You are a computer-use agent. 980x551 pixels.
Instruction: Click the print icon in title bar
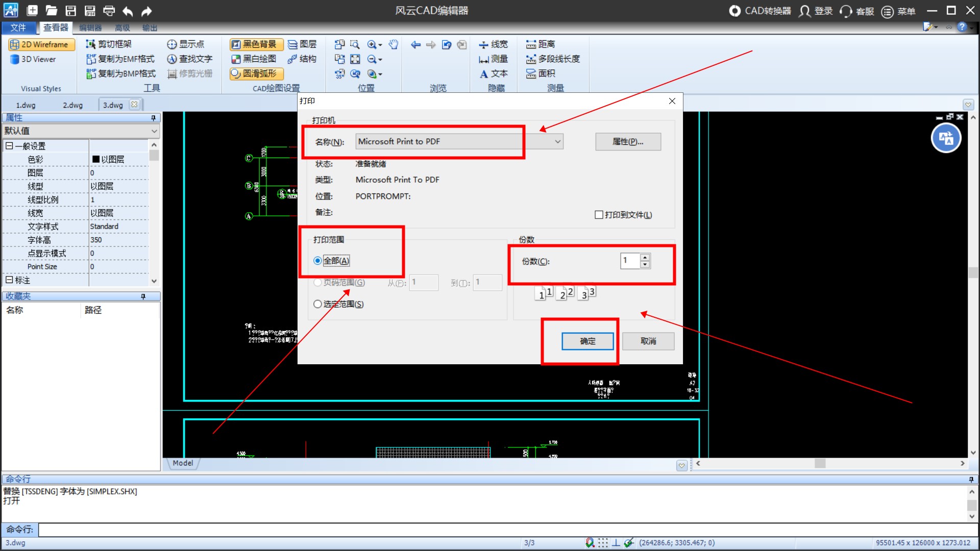[109, 11]
